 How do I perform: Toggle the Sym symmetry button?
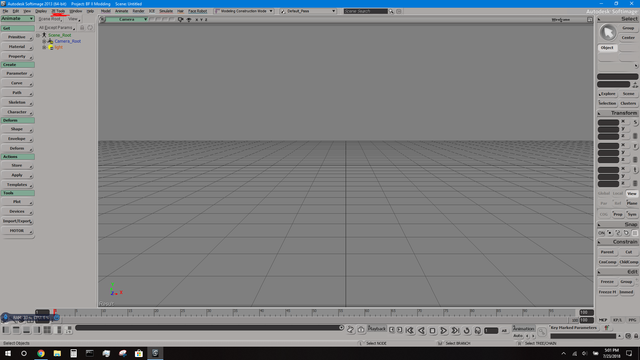[x=632, y=214]
